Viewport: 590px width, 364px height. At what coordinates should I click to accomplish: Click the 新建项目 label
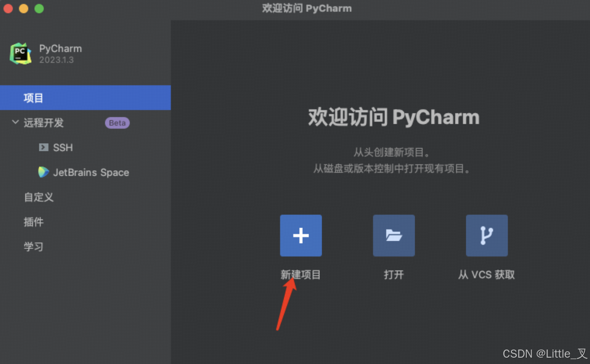coord(301,275)
